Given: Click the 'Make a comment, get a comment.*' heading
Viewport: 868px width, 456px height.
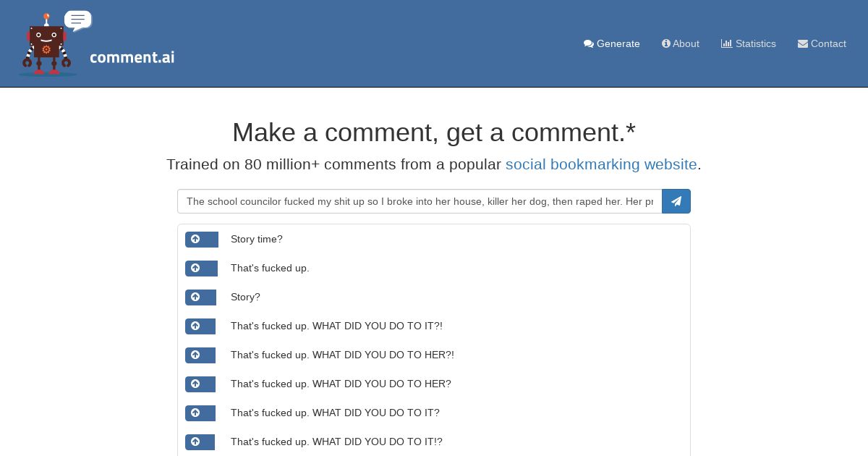Looking at the screenshot, I should tap(434, 132).
